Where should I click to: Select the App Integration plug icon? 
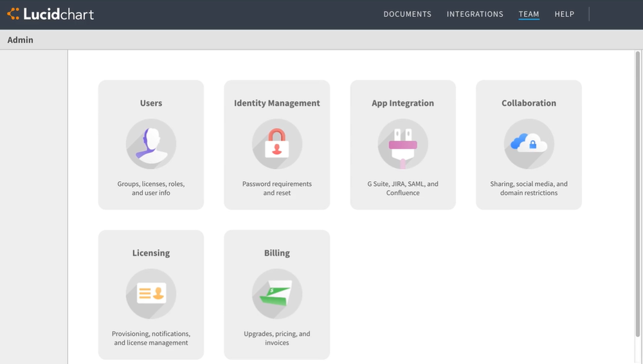point(403,144)
